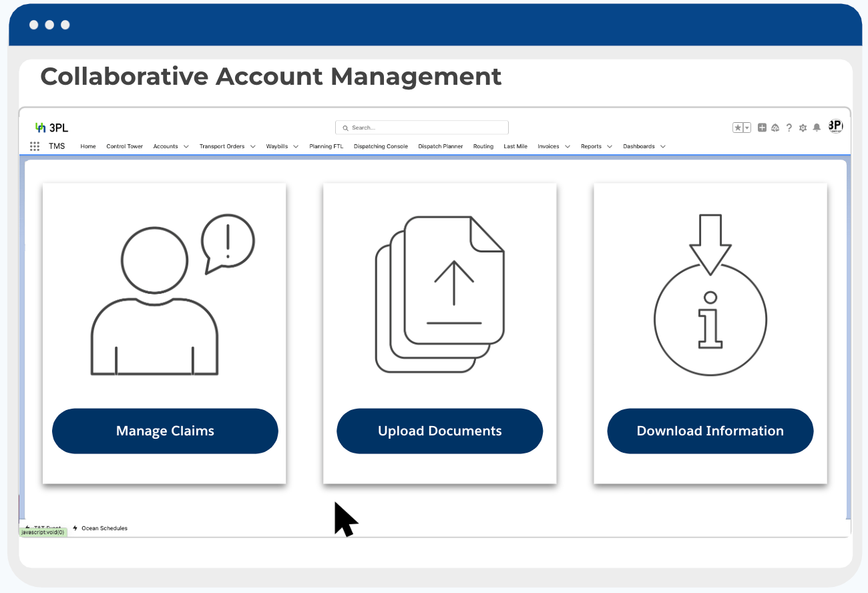Click the Download Information button

[x=710, y=431]
